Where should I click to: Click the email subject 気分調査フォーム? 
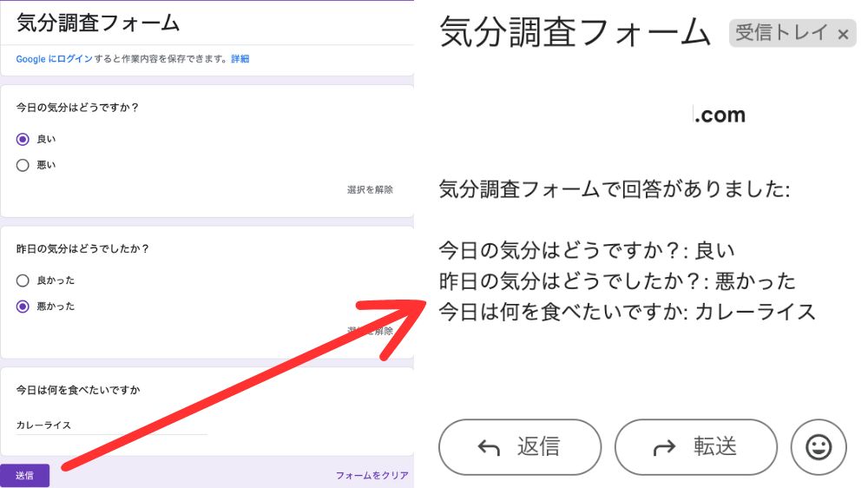tap(575, 33)
